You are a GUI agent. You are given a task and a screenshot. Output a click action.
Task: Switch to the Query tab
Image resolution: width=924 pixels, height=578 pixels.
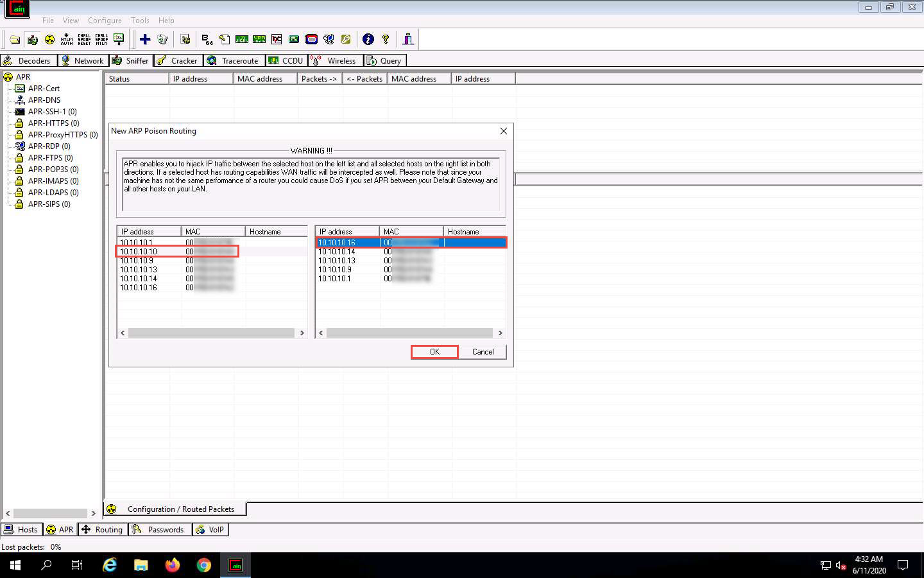pos(385,60)
